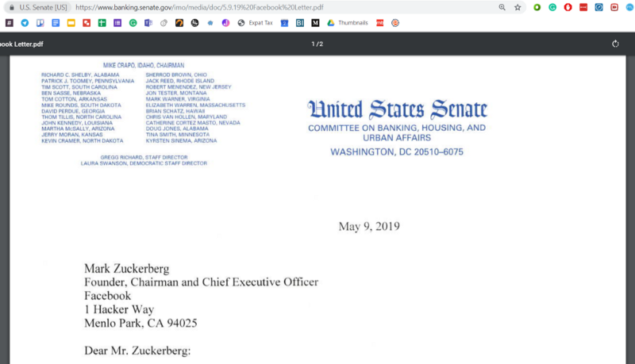Open the Google Docs bookmark

(x=56, y=23)
